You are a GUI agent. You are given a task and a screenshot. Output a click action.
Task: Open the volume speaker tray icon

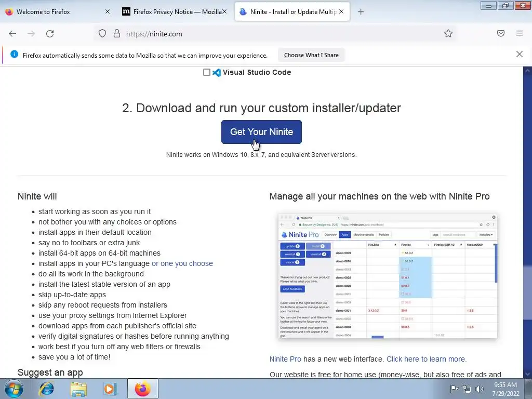coord(480,389)
